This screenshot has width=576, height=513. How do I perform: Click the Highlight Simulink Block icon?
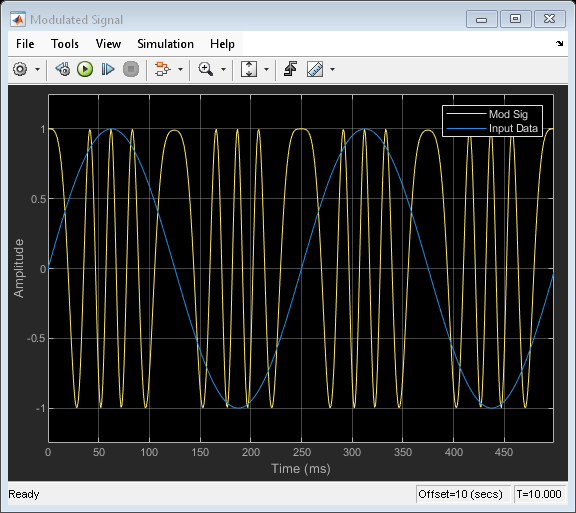coord(162,69)
